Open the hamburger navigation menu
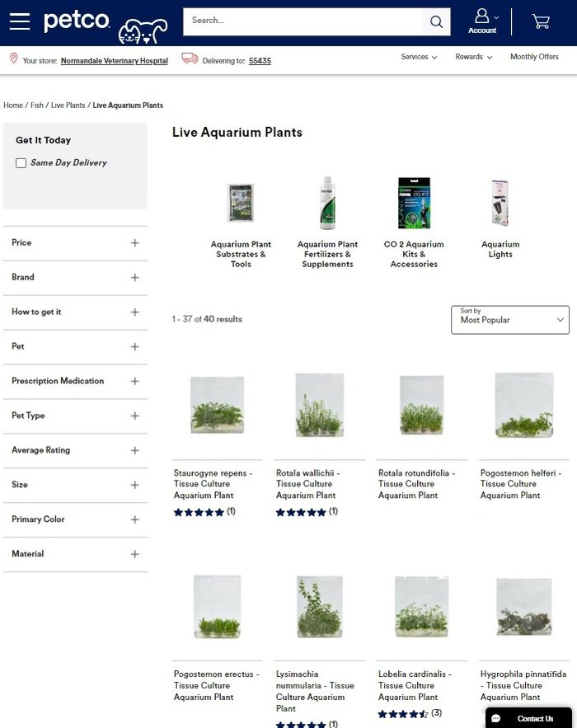The height and width of the screenshot is (728, 577). point(20,21)
